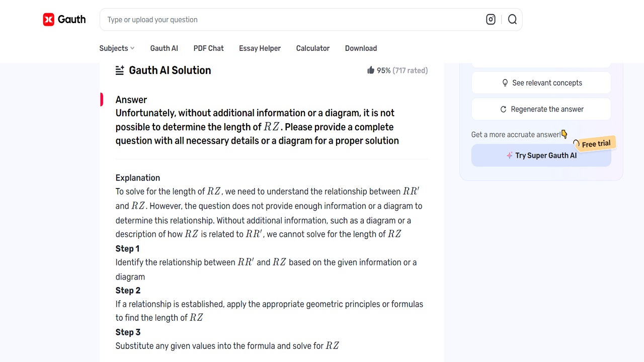
Task: Focus the question search input field
Action: tap(292, 20)
